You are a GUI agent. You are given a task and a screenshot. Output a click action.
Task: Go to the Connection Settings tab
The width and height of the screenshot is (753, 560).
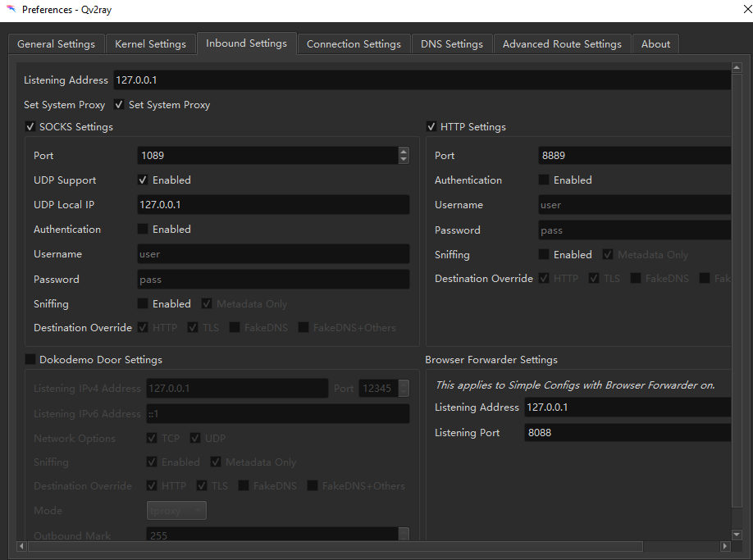click(x=354, y=44)
